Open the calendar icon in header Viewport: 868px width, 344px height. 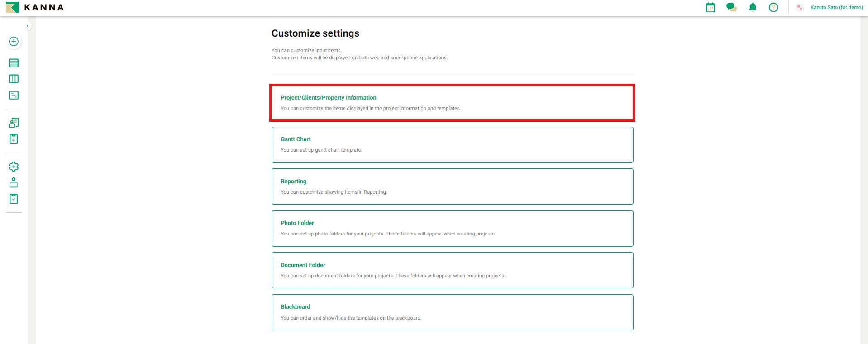click(711, 7)
